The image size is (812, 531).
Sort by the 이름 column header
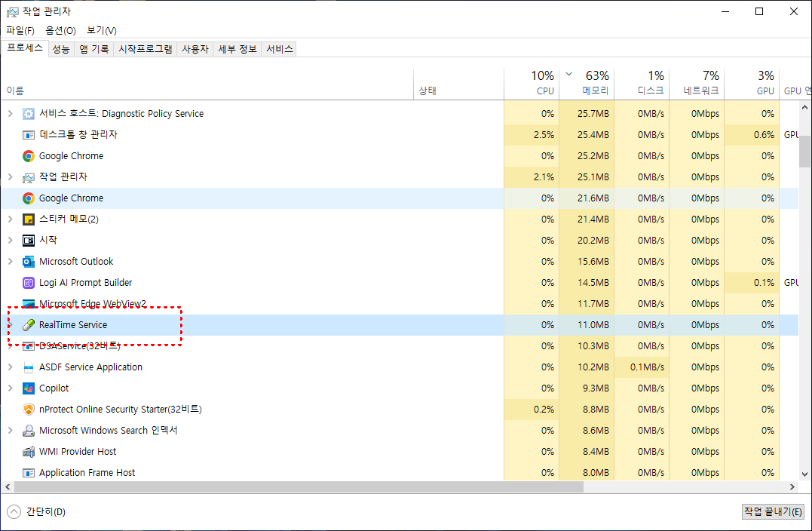[x=207, y=83]
